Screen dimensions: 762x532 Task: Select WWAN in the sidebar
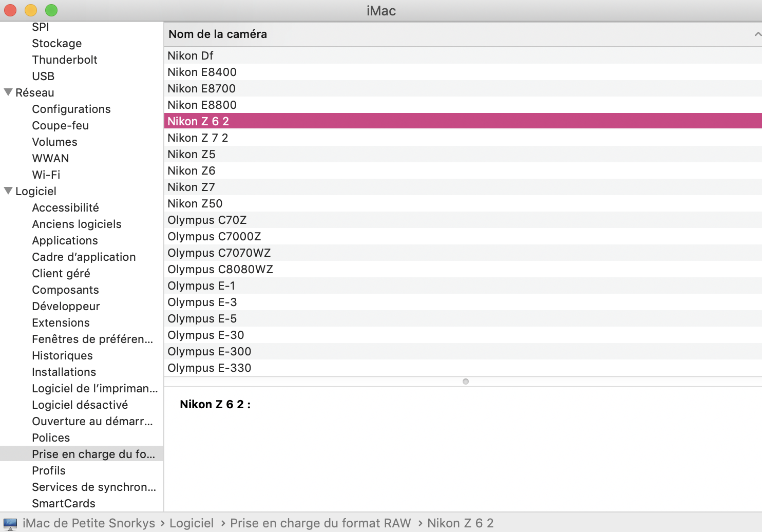click(x=50, y=158)
